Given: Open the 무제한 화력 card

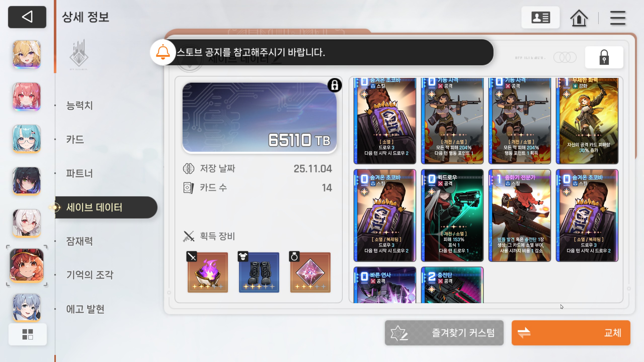Looking at the screenshot, I should pos(587,121).
